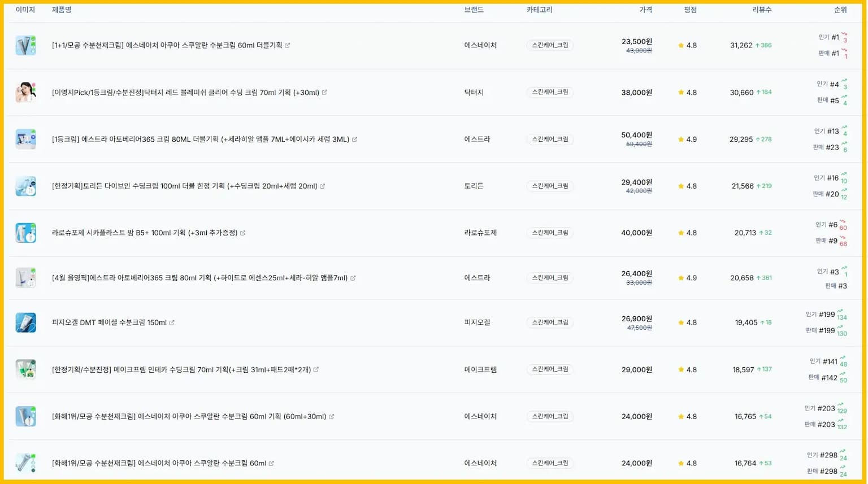Open external link icon for [4월 올영픽]에스트라 product

click(353, 278)
